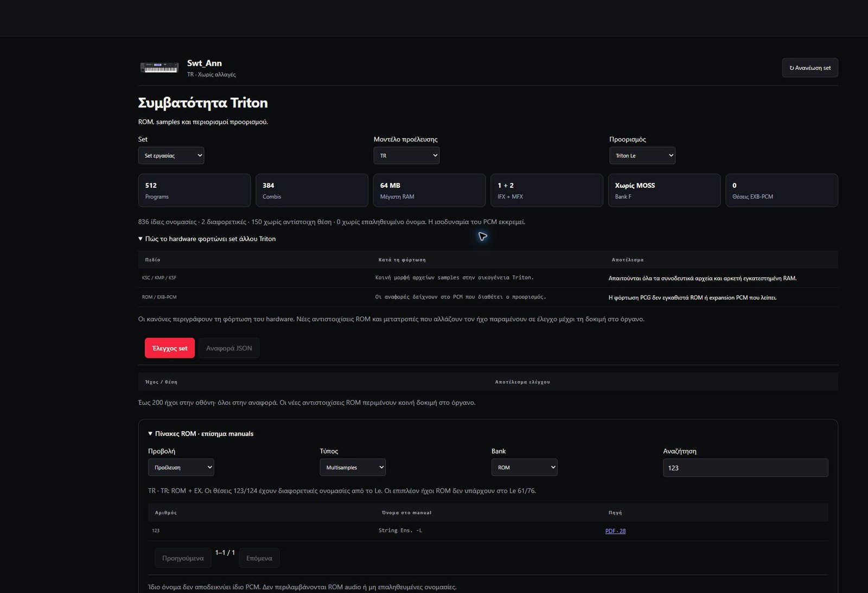Click the 1–1 / 1 page indicator
This screenshot has width=868, height=593.
pos(225,553)
